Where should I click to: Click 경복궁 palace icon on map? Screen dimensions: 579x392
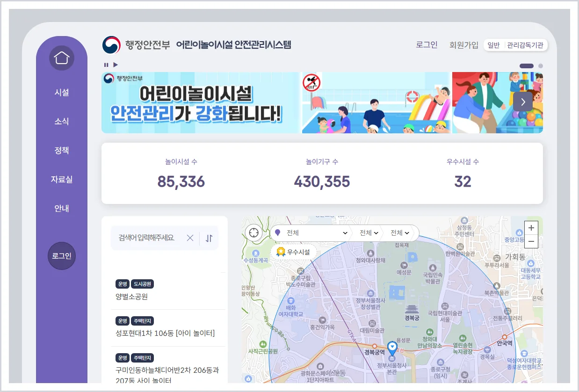(412, 309)
